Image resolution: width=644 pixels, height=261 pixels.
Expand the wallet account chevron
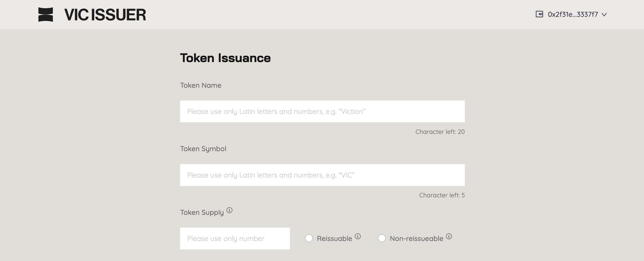[604, 15]
